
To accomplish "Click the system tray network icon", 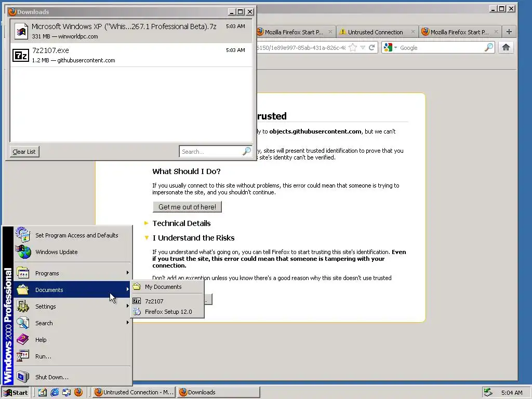I will click(488, 392).
